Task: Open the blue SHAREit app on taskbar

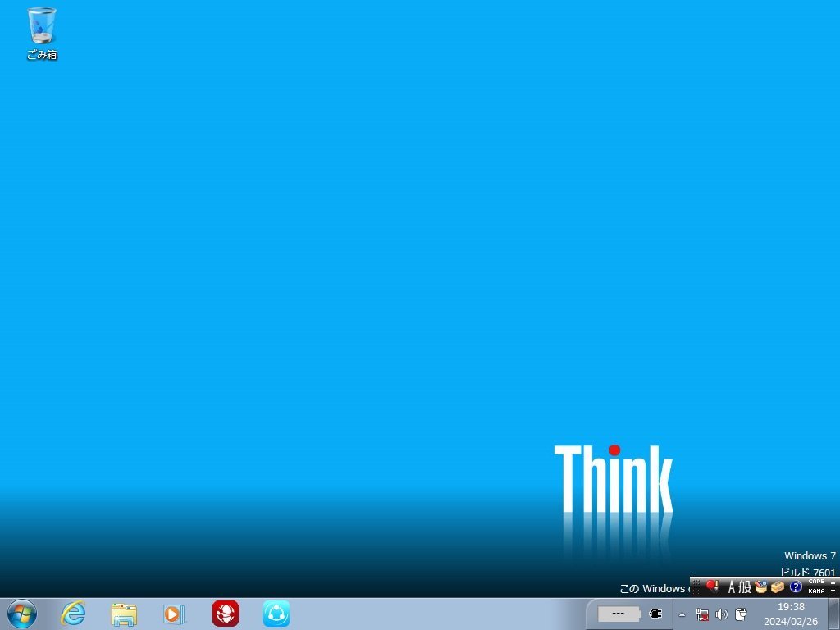Action: click(276, 614)
